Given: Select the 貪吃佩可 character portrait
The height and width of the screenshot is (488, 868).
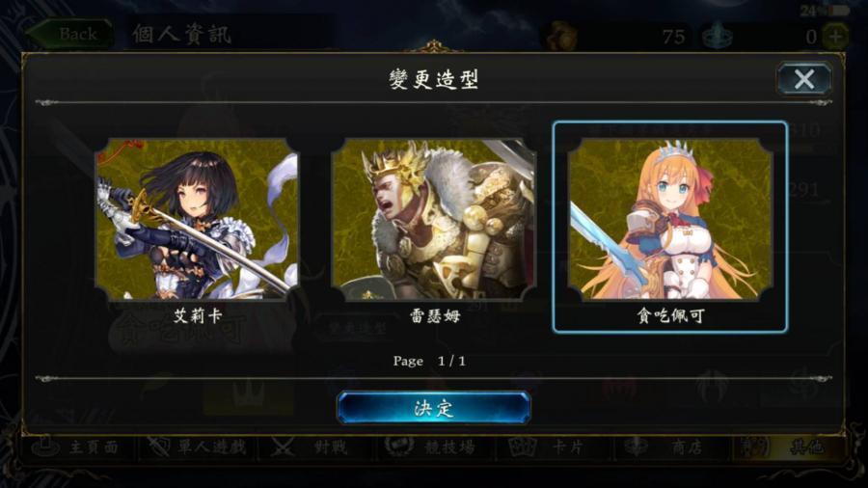Looking at the screenshot, I should (x=670, y=219).
